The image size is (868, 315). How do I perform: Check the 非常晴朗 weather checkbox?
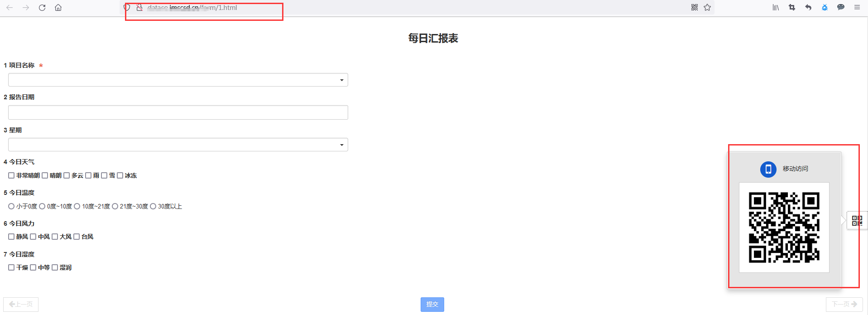(11, 175)
